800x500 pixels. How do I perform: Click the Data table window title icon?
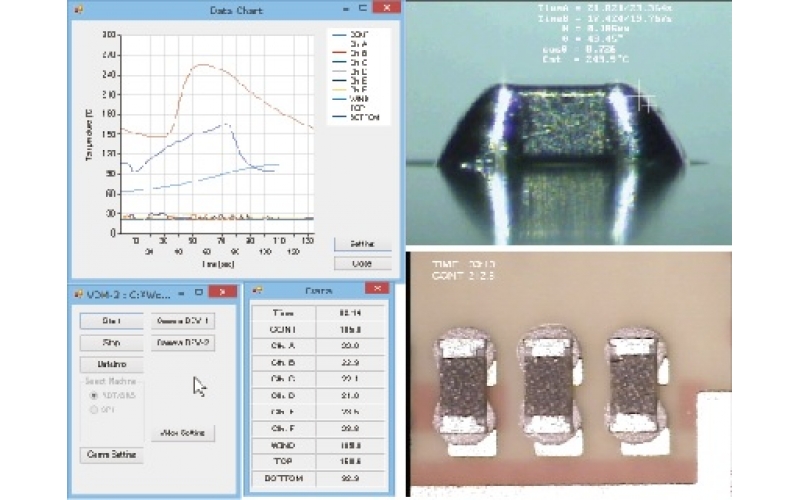[257, 290]
